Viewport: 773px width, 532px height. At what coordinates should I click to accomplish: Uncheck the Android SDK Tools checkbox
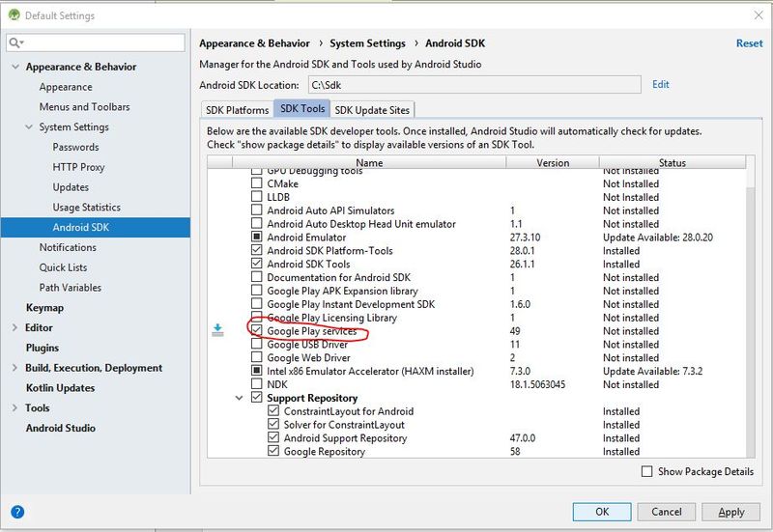(x=256, y=264)
